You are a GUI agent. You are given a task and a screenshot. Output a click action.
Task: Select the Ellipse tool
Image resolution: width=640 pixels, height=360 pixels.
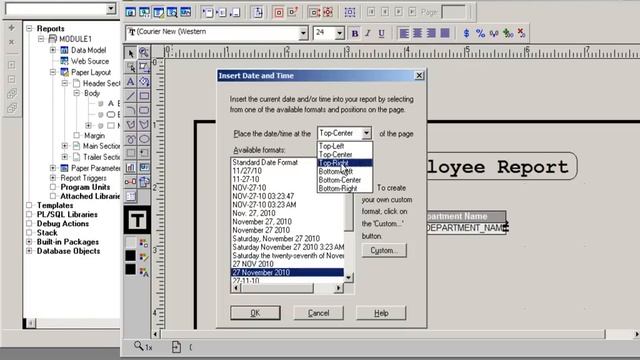pyautogui.click(x=144, y=139)
